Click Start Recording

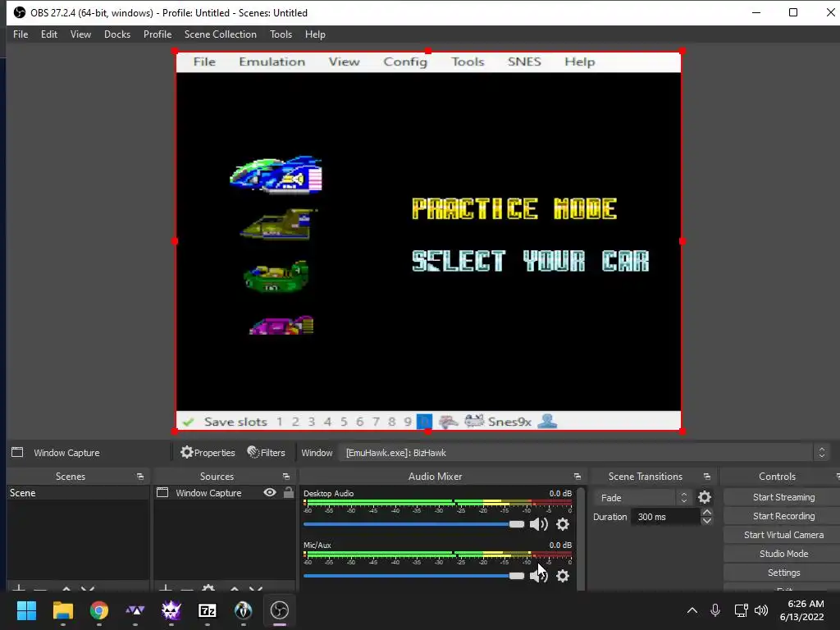[783, 516]
